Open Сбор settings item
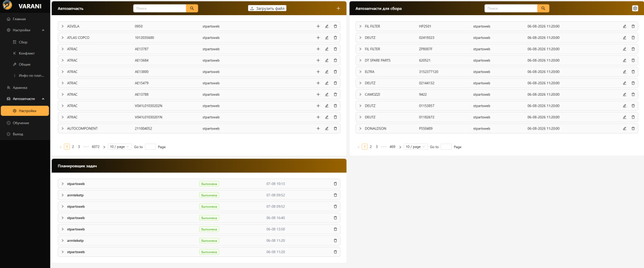 point(25,42)
